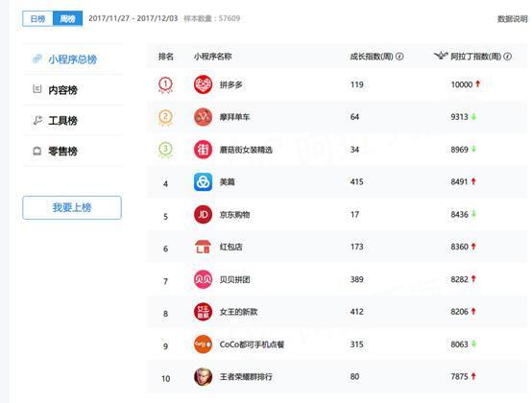
Task: Click the info icon next to 成长指数(周)
Action: pyautogui.click(x=399, y=57)
